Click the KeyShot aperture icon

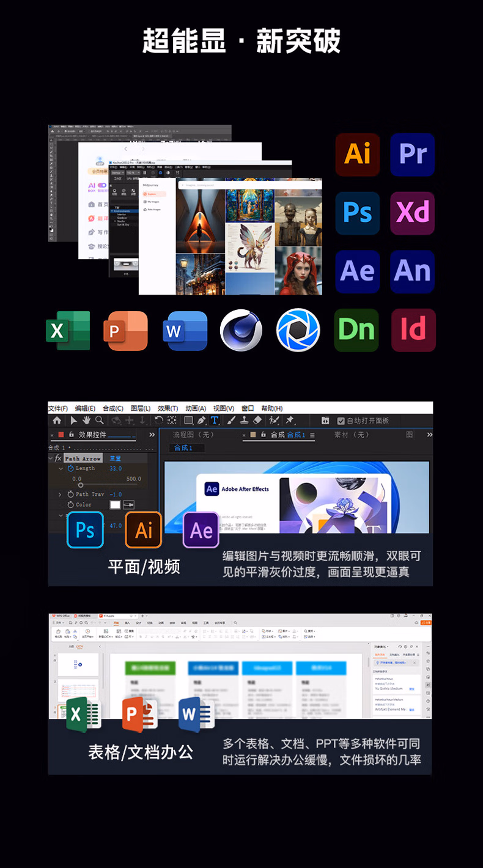[298, 330]
